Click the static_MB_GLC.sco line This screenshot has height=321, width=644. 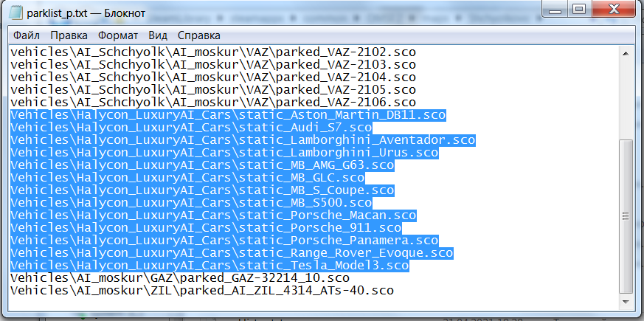[187, 178]
